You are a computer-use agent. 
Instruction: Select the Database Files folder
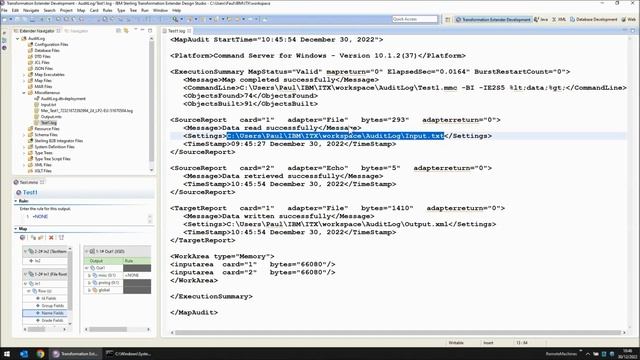(x=47, y=51)
